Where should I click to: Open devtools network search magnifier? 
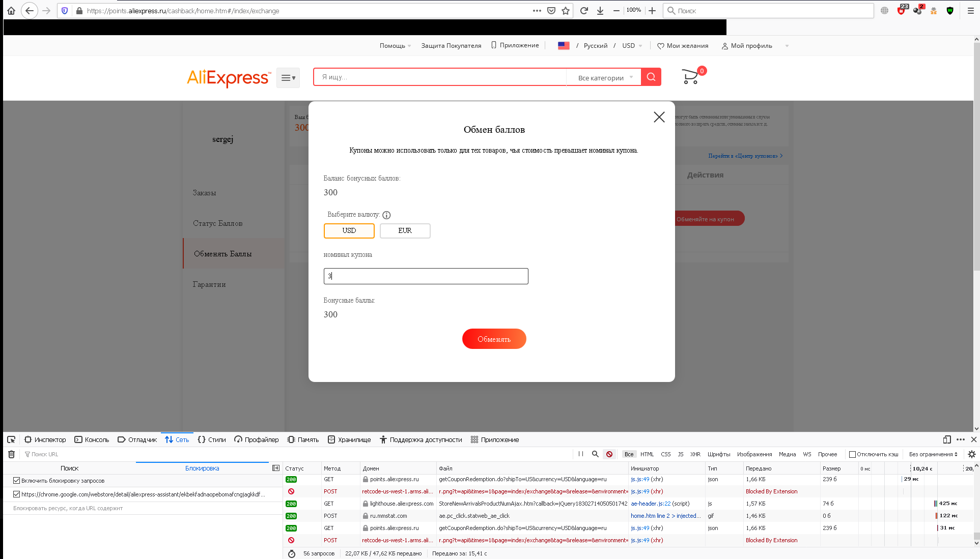(x=595, y=454)
